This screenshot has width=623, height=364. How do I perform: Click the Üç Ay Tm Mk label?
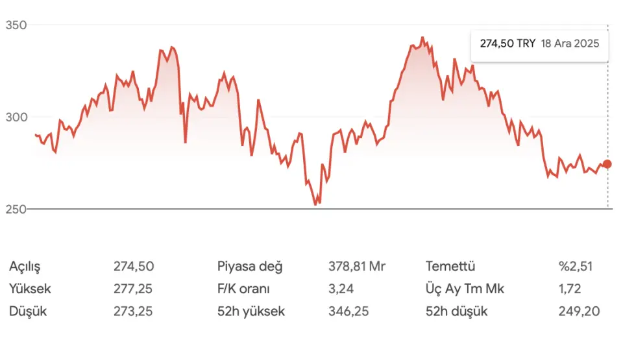click(465, 289)
